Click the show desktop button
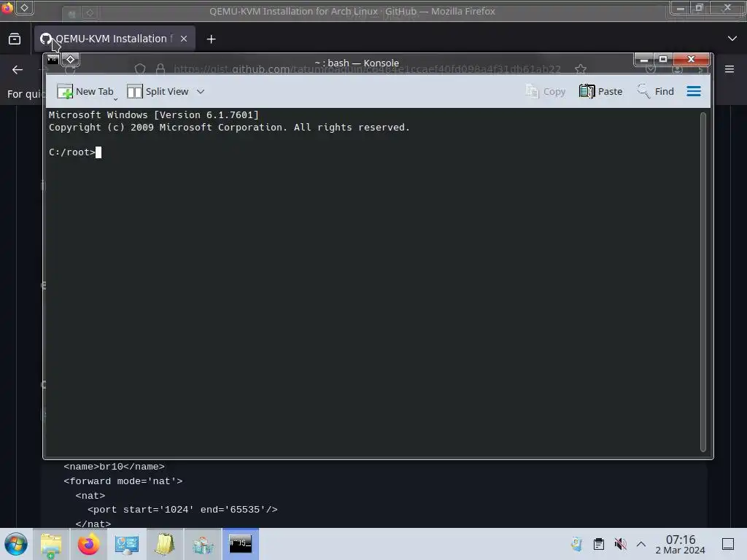The image size is (747, 560). [x=728, y=544]
